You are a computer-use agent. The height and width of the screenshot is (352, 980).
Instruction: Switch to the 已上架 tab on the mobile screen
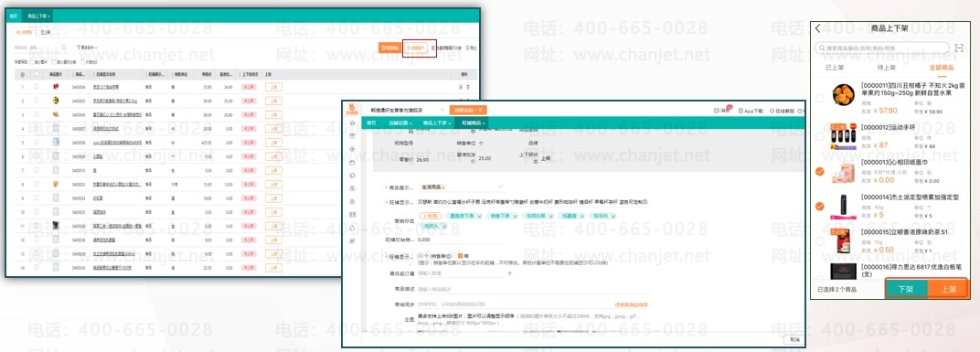[x=836, y=67]
